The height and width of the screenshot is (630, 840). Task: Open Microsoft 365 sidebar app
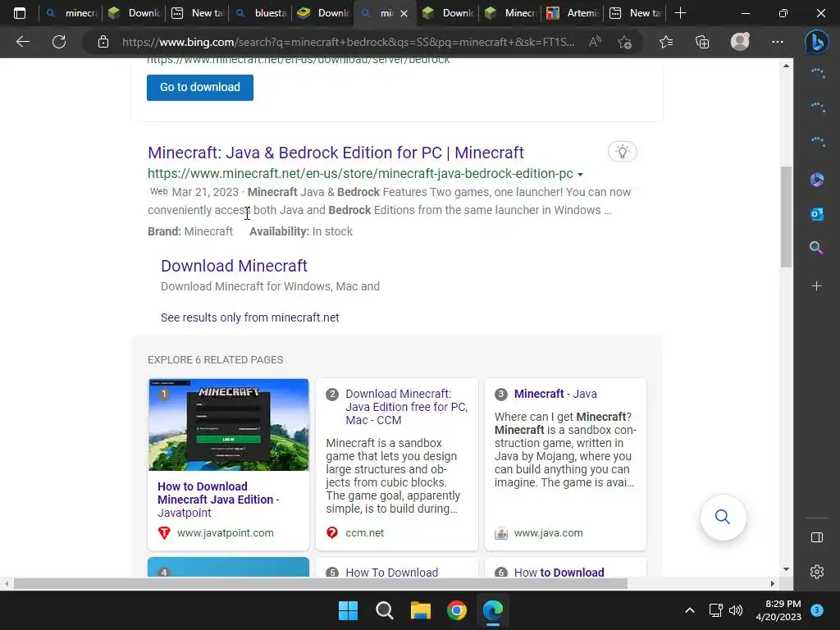coord(816,180)
